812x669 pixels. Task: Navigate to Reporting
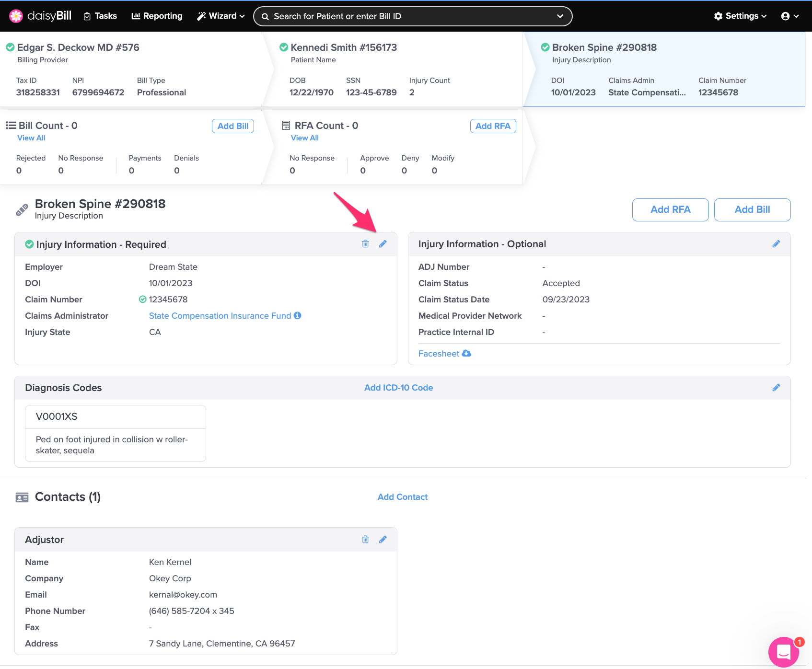(157, 16)
